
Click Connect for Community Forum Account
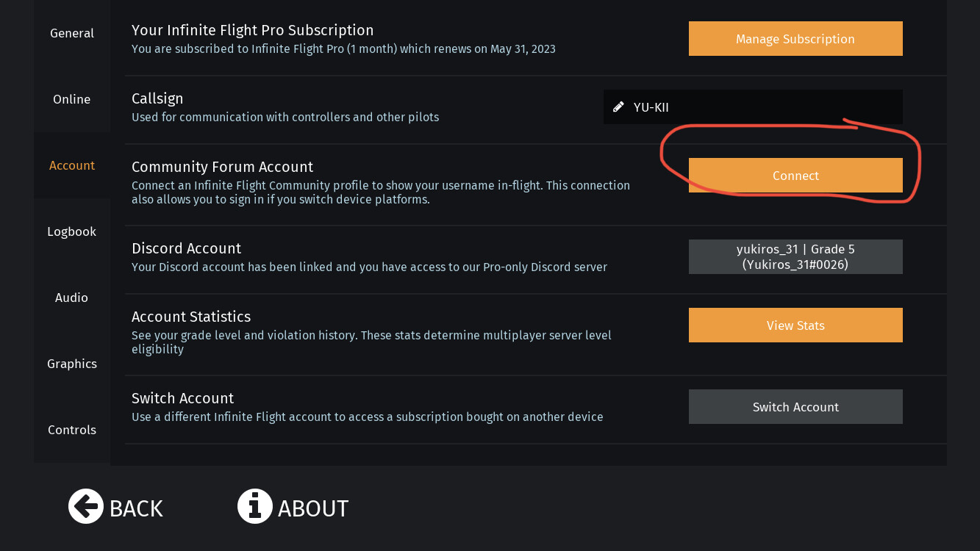795,176
